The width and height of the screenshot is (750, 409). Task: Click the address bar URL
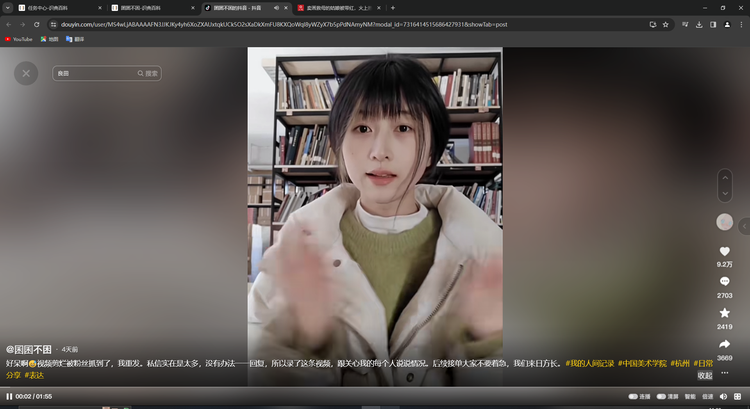tap(284, 24)
